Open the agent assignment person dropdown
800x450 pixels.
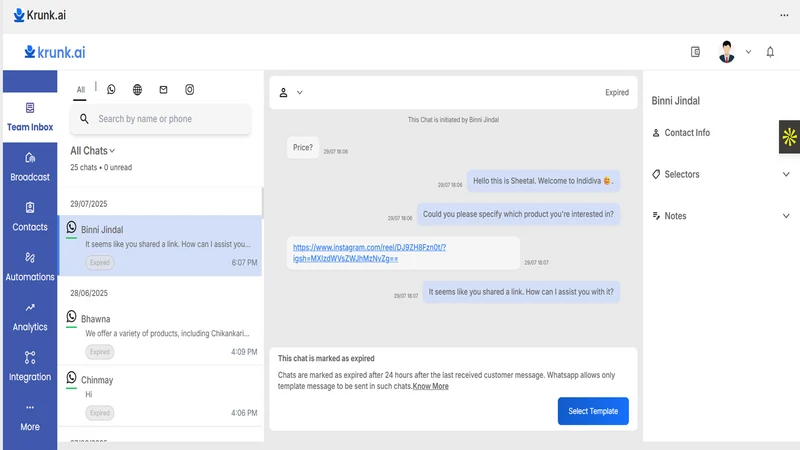290,92
